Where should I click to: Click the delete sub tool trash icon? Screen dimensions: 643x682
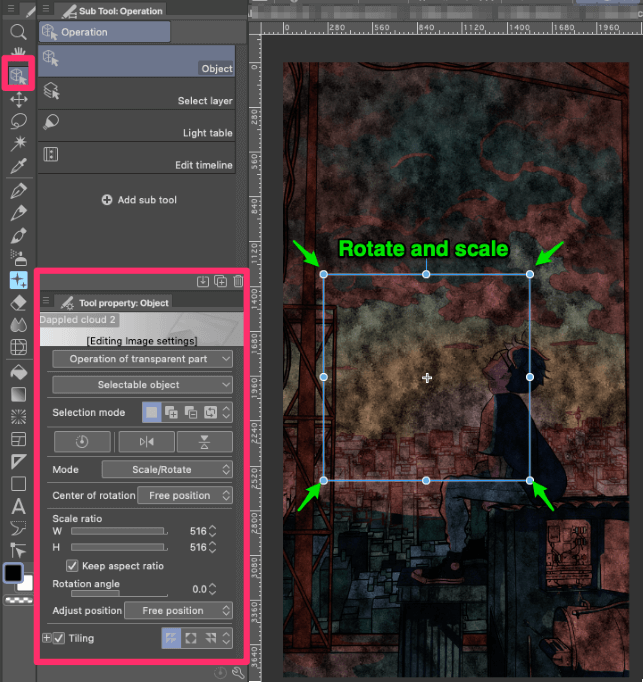pos(238,281)
